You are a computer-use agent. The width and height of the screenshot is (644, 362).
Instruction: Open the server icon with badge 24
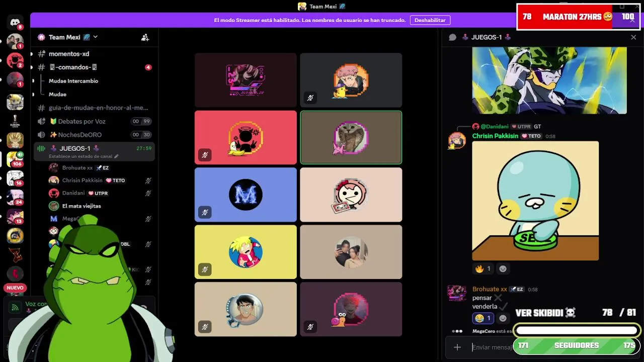15,197
